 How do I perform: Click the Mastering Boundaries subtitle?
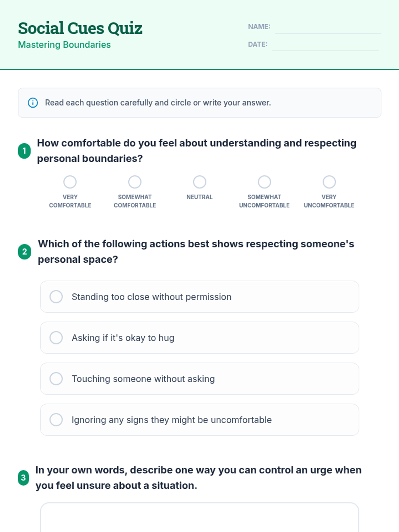[x=64, y=45]
